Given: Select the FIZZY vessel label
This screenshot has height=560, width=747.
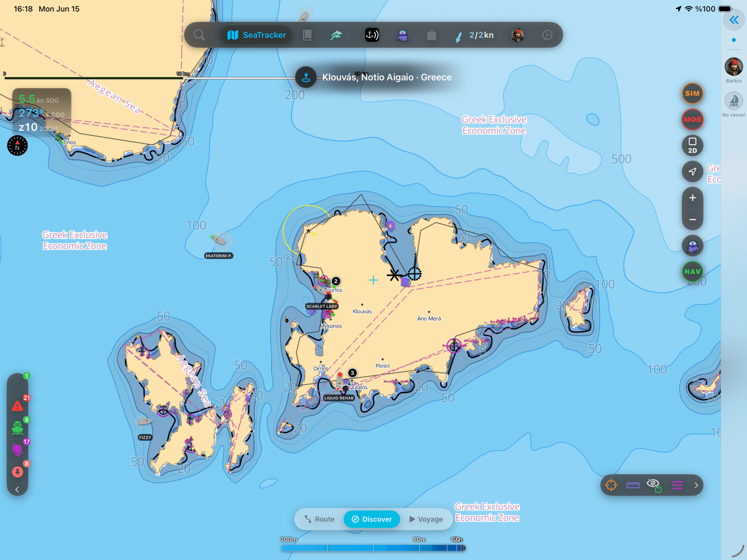Looking at the screenshot, I should tap(145, 438).
